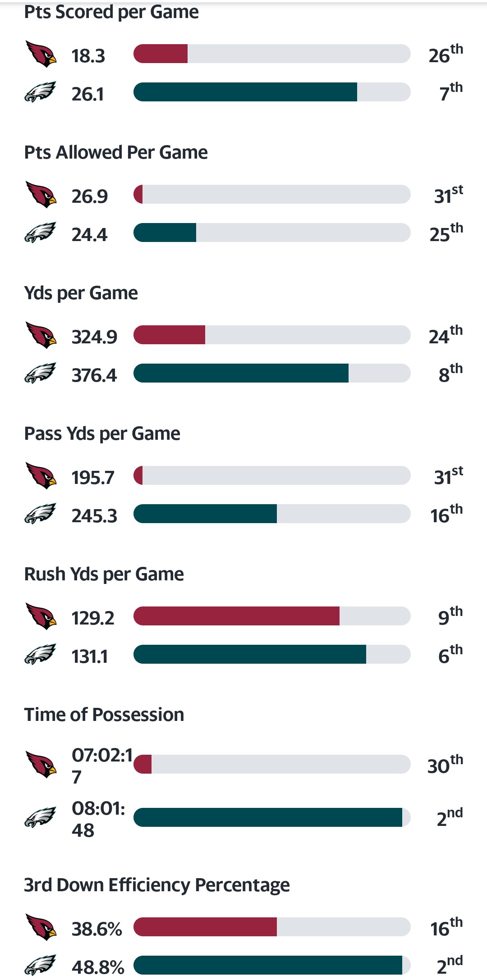Screen dimensions: 487x980
Task: Select Eagles logo under Rush Yds per Game
Action: 41,654
